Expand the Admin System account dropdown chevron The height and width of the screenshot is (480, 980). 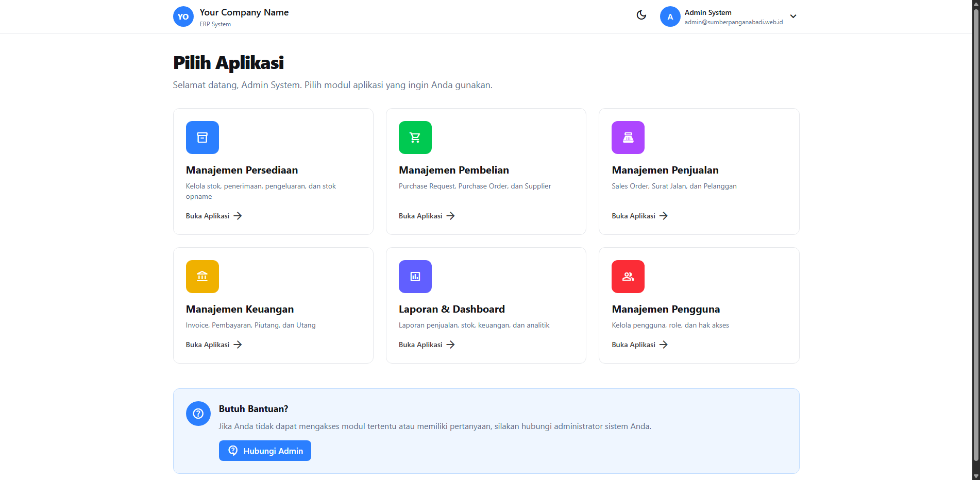(x=793, y=16)
